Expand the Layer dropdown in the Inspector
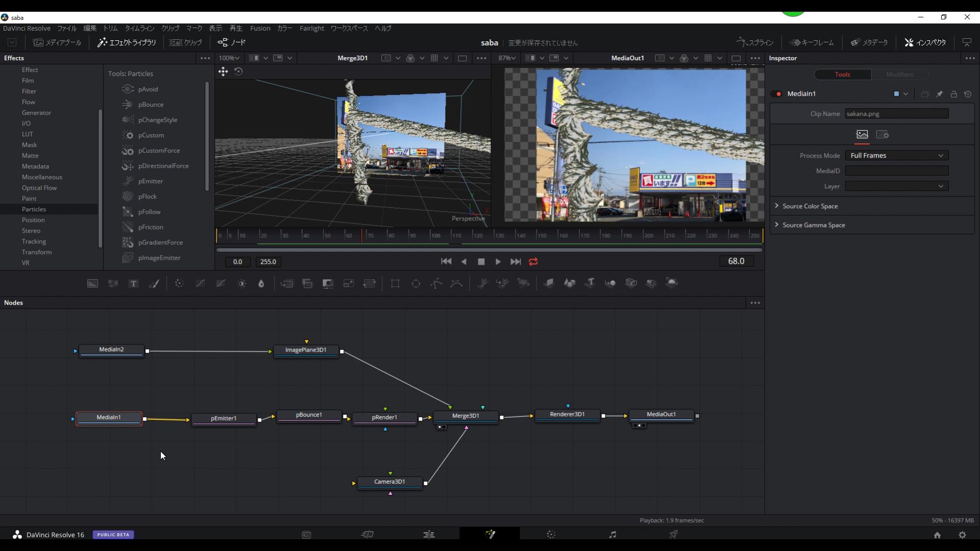The height and width of the screenshot is (551, 980). pos(941,186)
